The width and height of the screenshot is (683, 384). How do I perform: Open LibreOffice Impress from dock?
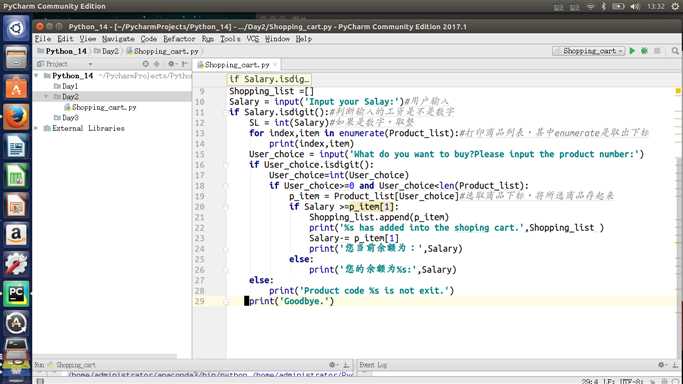tap(16, 205)
